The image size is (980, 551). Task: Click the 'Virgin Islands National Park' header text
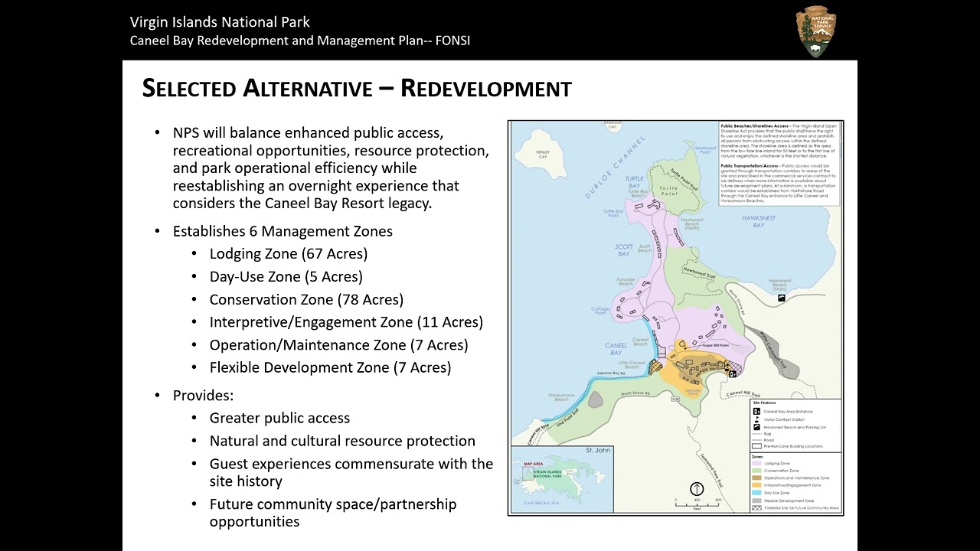pyautogui.click(x=220, y=21)
